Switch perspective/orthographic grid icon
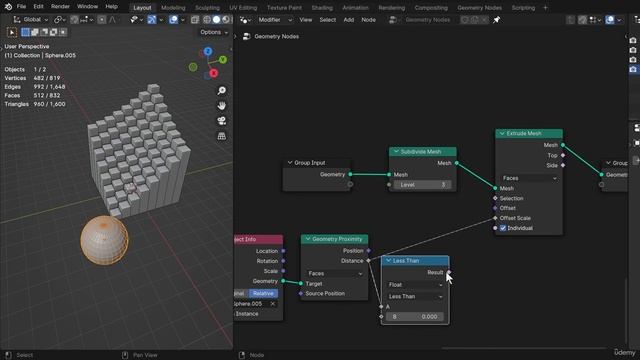Viewport: 640px width, 360px height. pyautogui.click(x=222, y=136)
